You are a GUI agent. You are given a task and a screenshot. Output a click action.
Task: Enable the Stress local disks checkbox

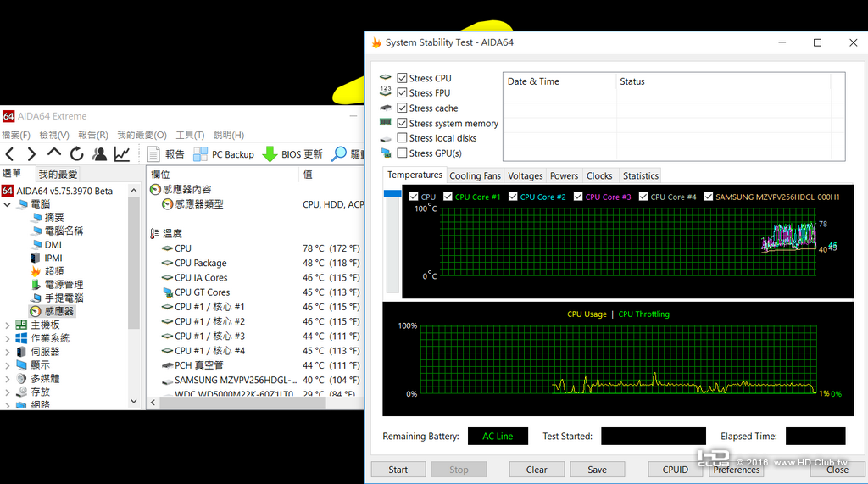coord(402,138)
